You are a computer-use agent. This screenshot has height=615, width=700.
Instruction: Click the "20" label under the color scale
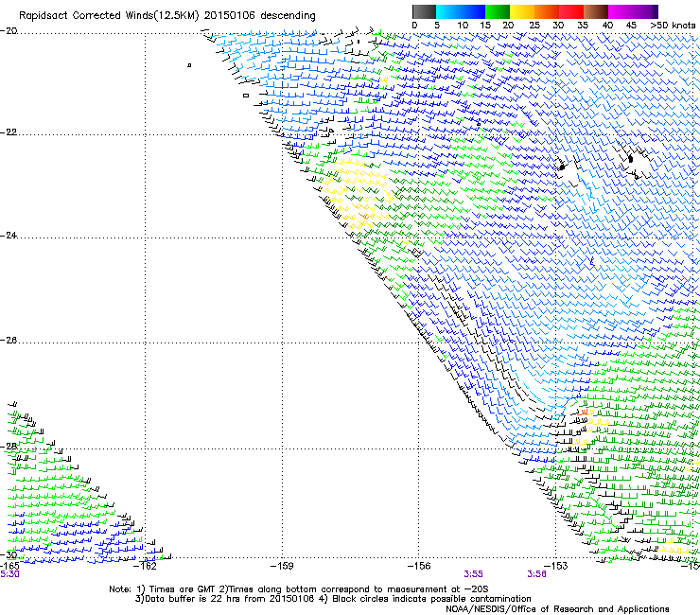click(x=508, y=26)
